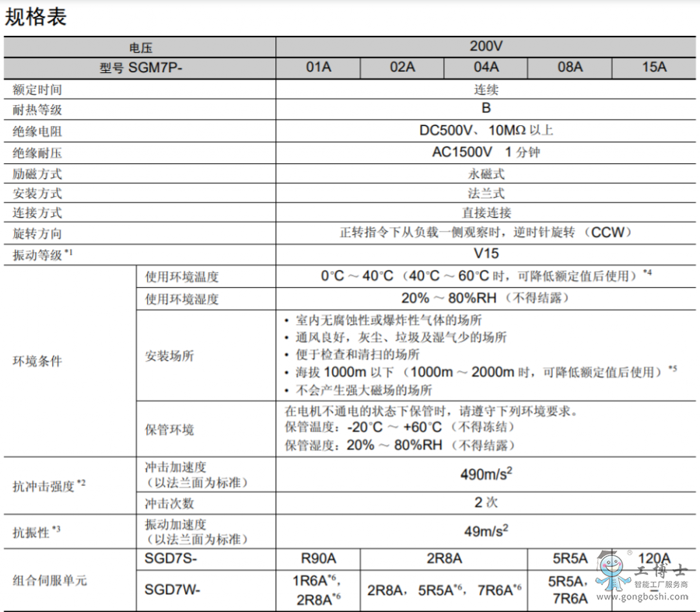This screenshot has width=700, height=612.
Task: Click the 2 次 value
Action: tap(485, 502)
